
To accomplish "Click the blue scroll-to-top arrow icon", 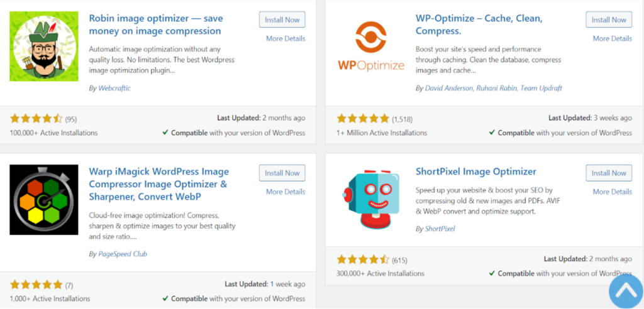I will pyautogui.click(x=626, y=292).
